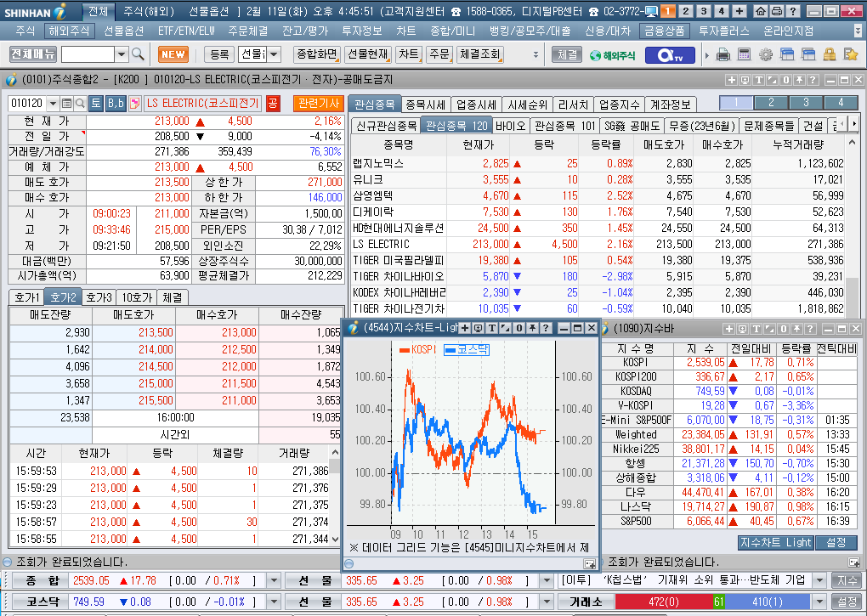Open the NEW badge button in toolbar

[173, 54]
